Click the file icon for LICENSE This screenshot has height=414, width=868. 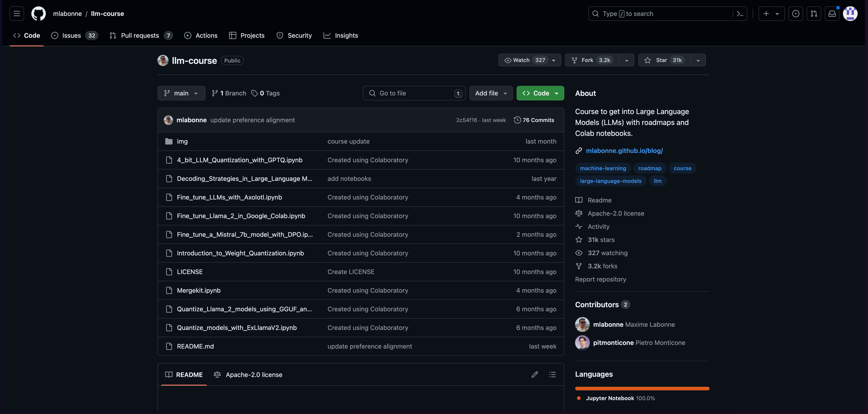click(x=169, y=272)
